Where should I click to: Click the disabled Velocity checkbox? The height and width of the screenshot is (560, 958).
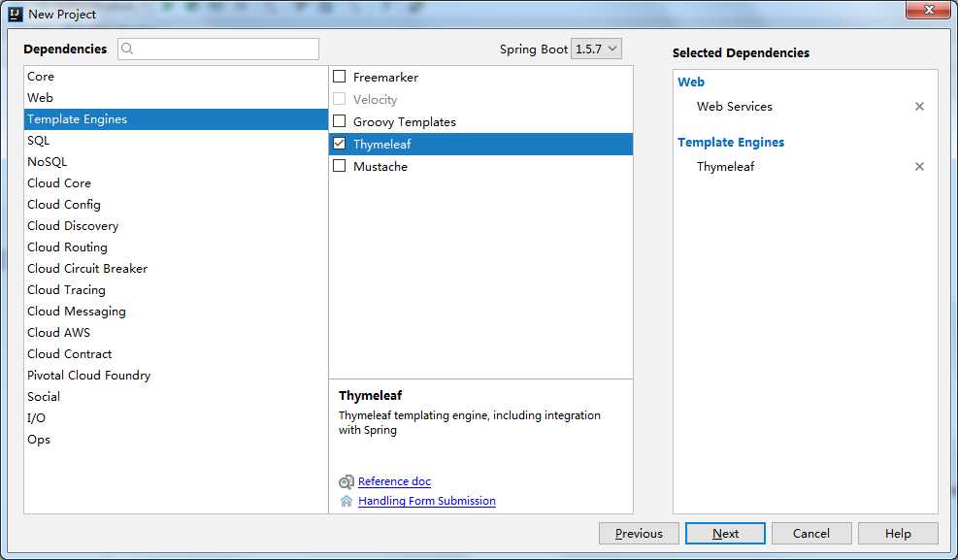tap(339, 99)
